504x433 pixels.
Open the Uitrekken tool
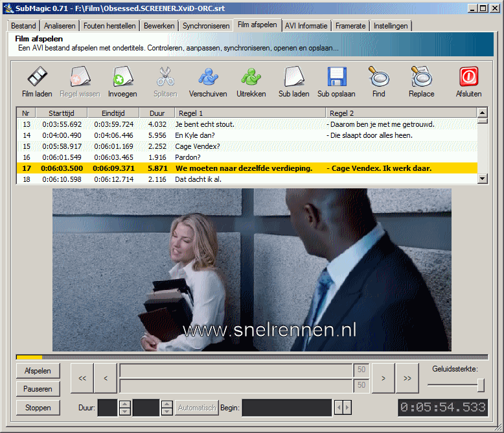pyautogui.click(x=251, y=76)
